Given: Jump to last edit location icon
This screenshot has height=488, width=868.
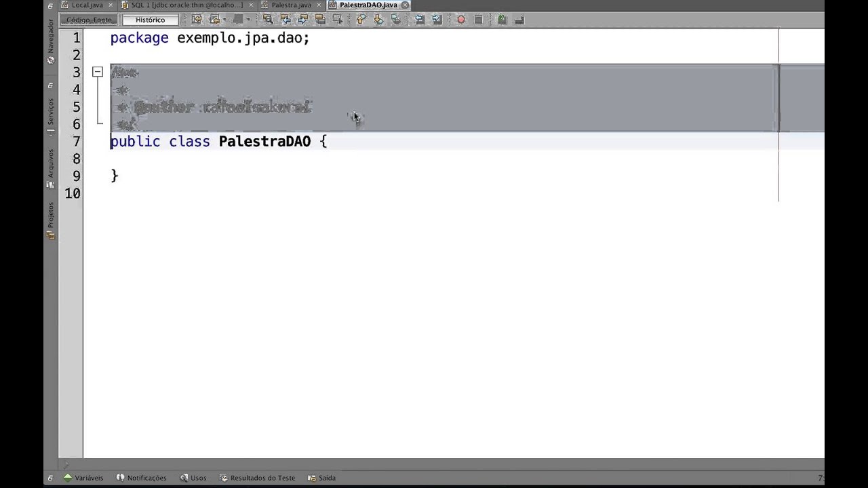Looking at the screenshot, I should tap(197, 20).
